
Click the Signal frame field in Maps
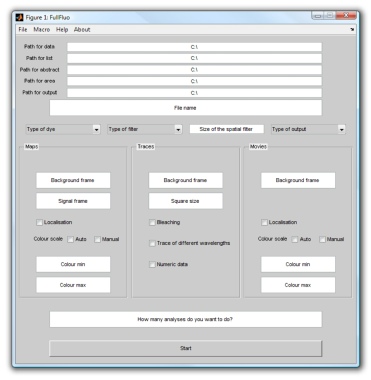(73, 201)
